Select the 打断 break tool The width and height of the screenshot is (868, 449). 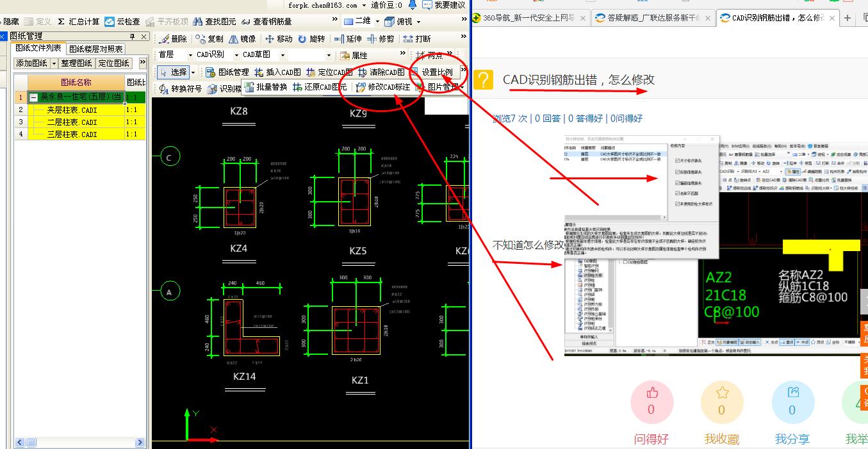417,39
